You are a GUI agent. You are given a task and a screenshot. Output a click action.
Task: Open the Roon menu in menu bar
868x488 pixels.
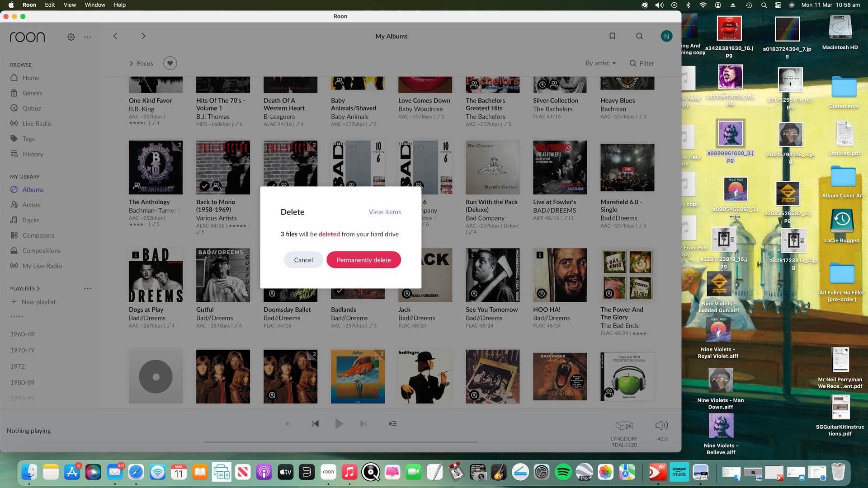pyautogui.click(x=29, y=5)
